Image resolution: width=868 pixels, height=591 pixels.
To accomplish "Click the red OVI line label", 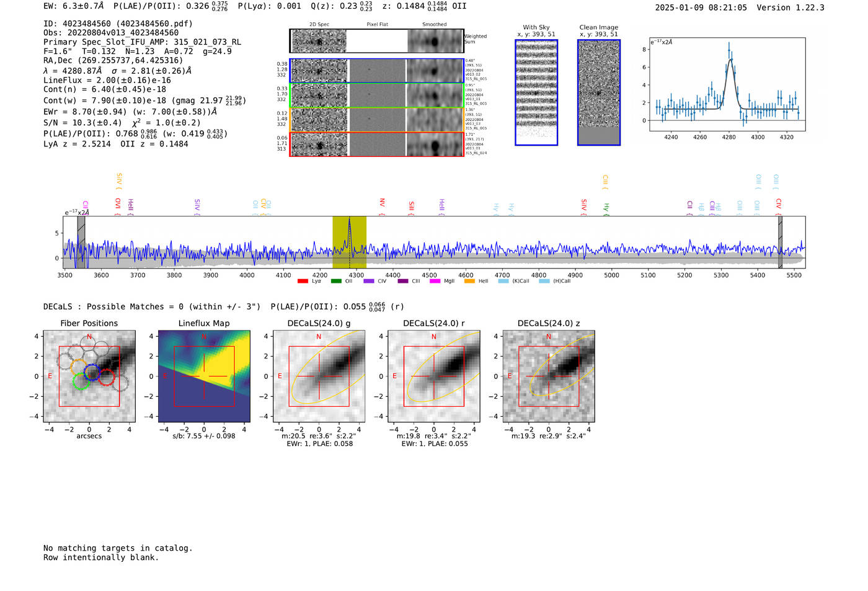I will coord(118,207).
